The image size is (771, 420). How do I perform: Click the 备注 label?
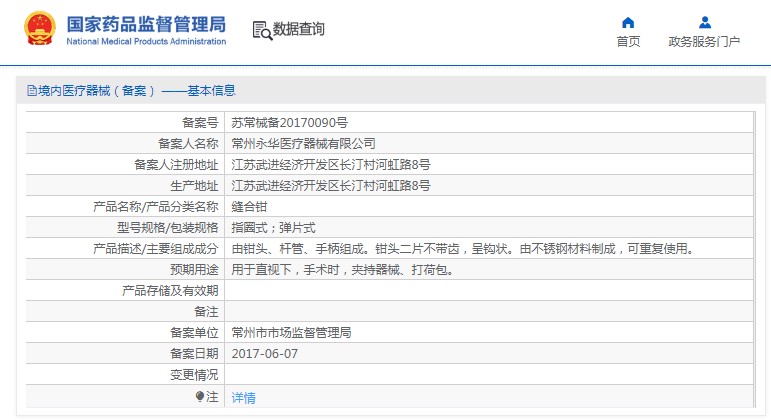click(206, 312)
